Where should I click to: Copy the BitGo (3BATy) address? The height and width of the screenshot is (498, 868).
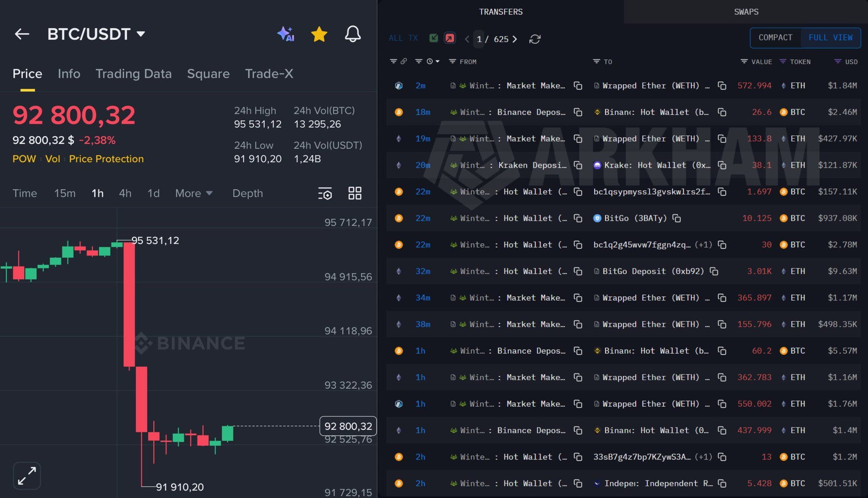pyautogui.click(x=677, y=218)
